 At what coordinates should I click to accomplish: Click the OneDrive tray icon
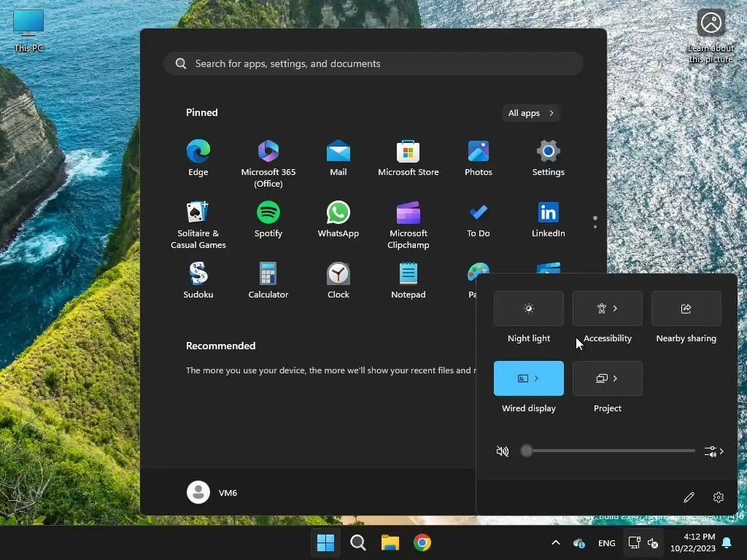point(578,542)
